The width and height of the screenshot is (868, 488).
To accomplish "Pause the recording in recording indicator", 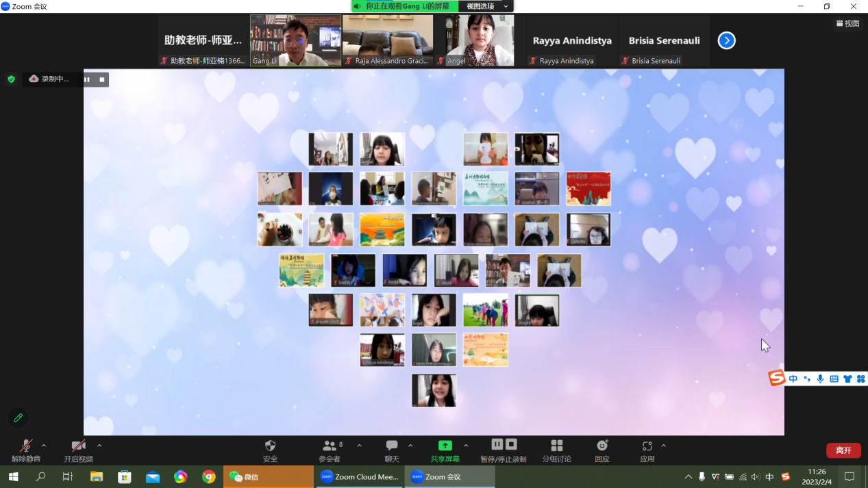I will [x=87, y=79].
